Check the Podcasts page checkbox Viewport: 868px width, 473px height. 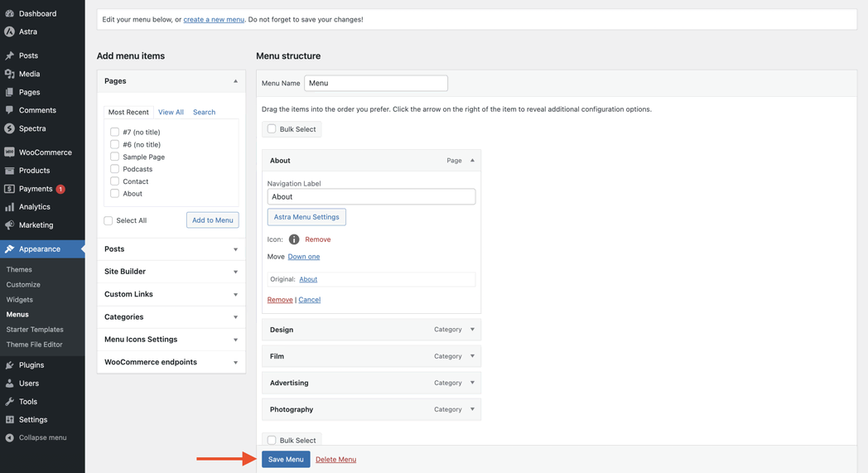point(115,169)
